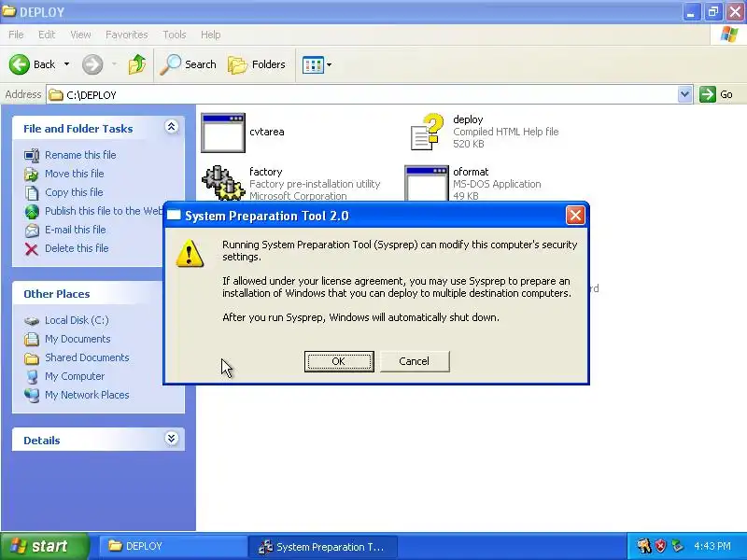Open the Help menu

[211, 35]
